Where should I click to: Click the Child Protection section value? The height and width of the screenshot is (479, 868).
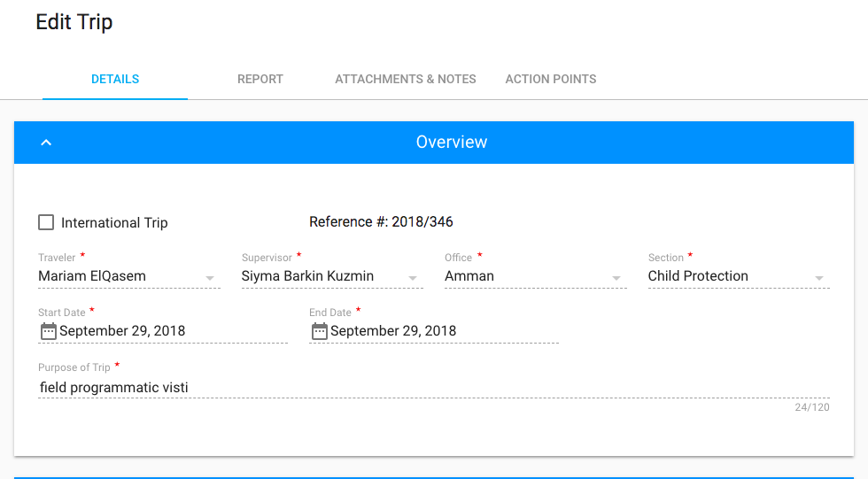pos(698,276)
